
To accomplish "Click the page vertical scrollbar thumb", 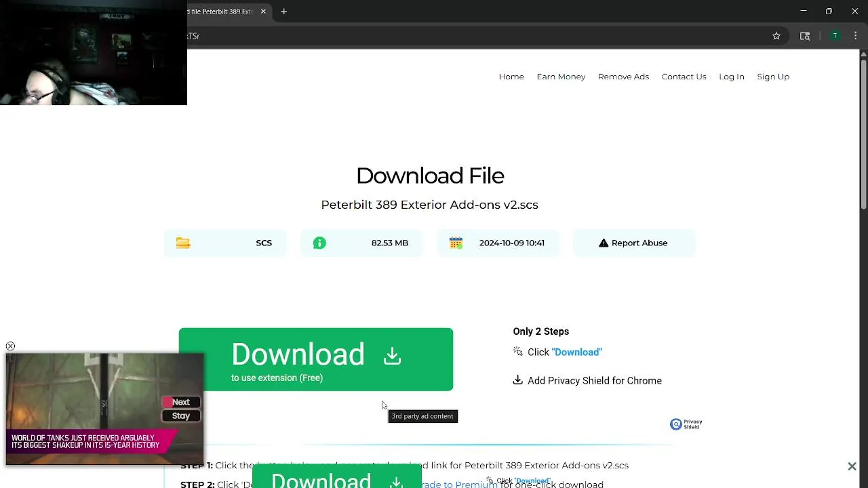I will pos(863,136).
